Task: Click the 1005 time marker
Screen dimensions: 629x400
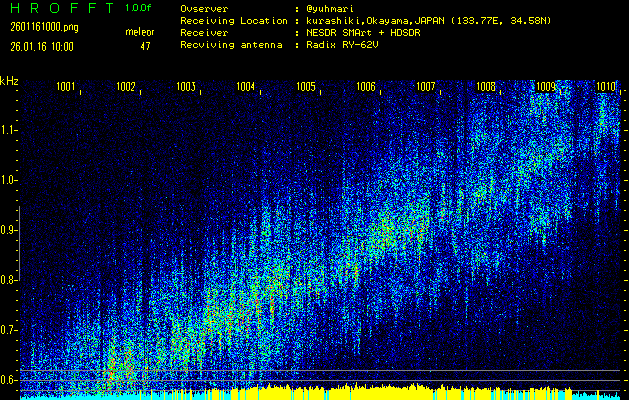Action: [x=306, y=87]
